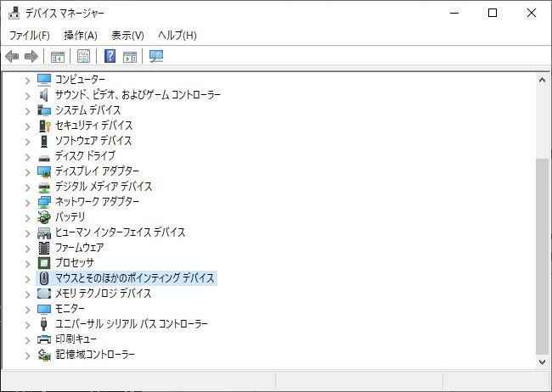Click the scrollbar down arrow

point(542,361)
